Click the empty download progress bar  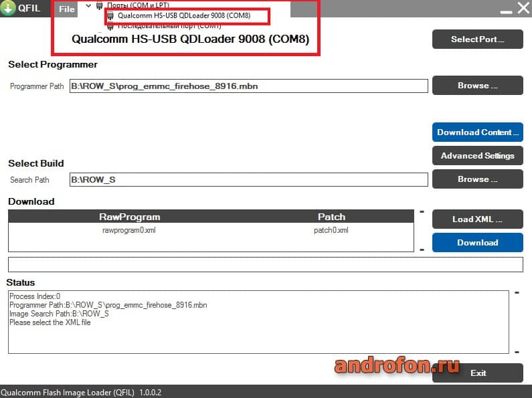pos(265,264)
